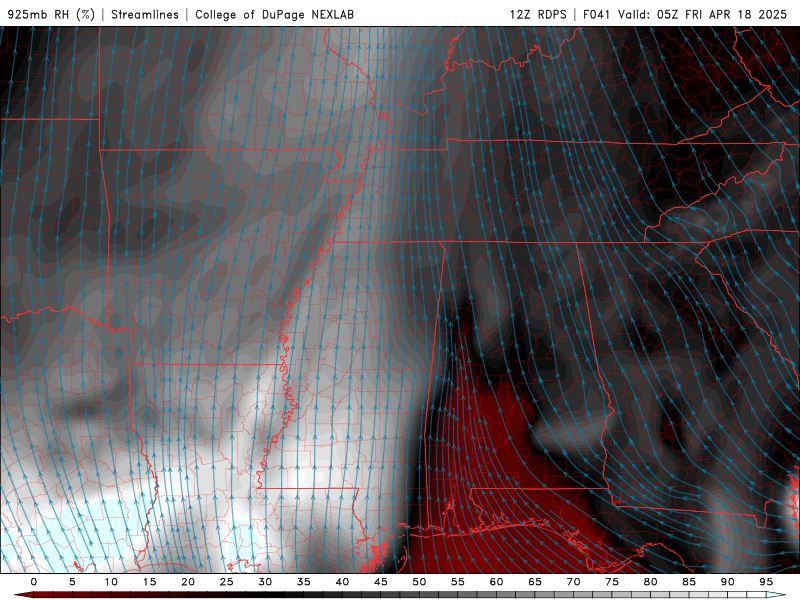Click the valid time "05Z FRI APR 18 2025"
The image size is (800, 600).
(x=722, y=14)
